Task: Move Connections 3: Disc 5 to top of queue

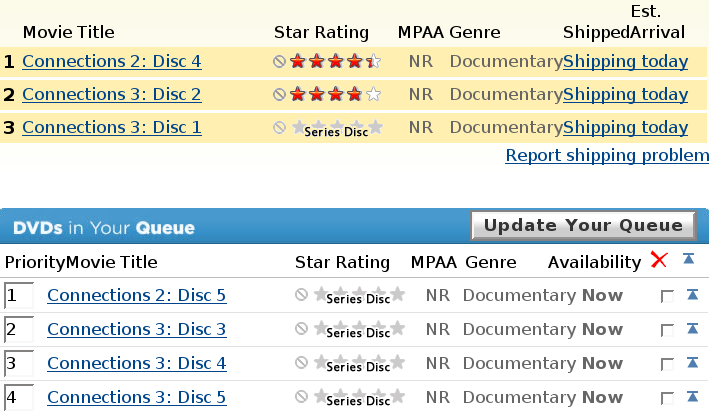Action: 688,398
